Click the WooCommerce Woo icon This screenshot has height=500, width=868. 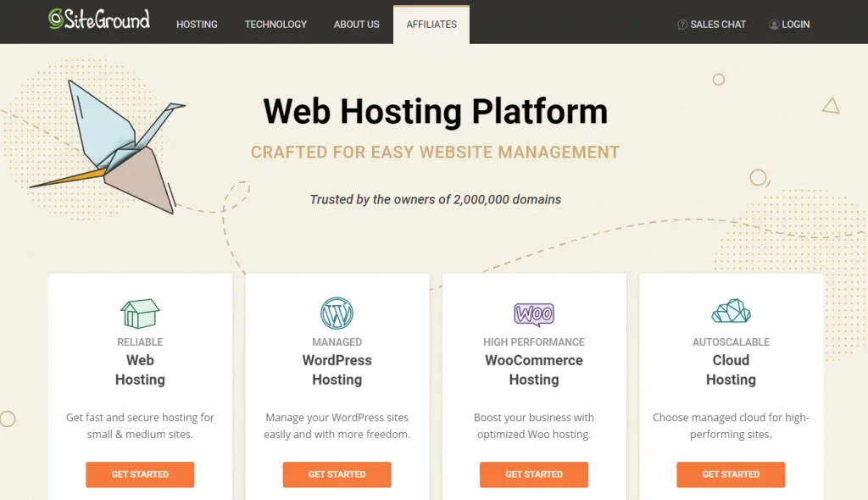point(534,314)
